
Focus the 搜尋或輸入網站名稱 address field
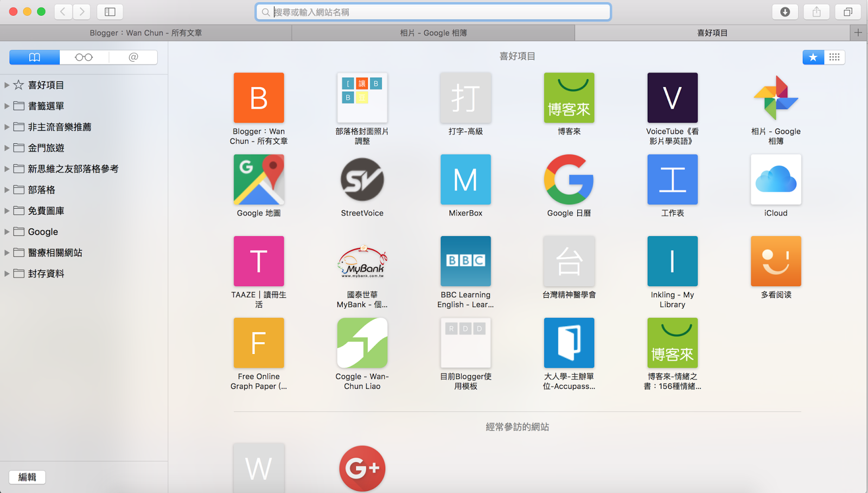click(433, 12)
